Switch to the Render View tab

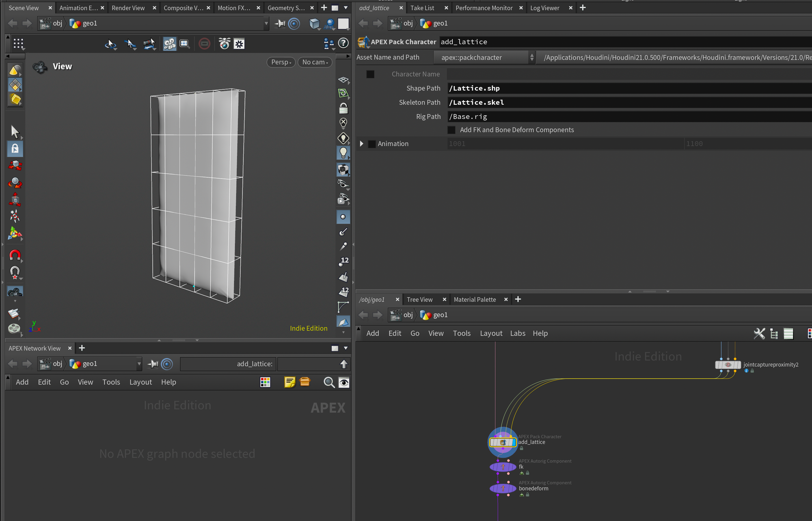(x=128, y=8)
